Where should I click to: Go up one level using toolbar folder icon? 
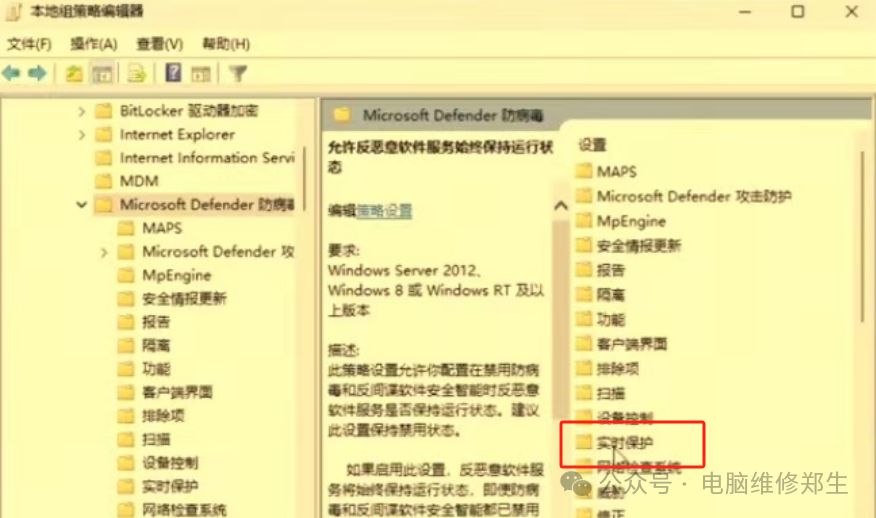click(74, 74)
